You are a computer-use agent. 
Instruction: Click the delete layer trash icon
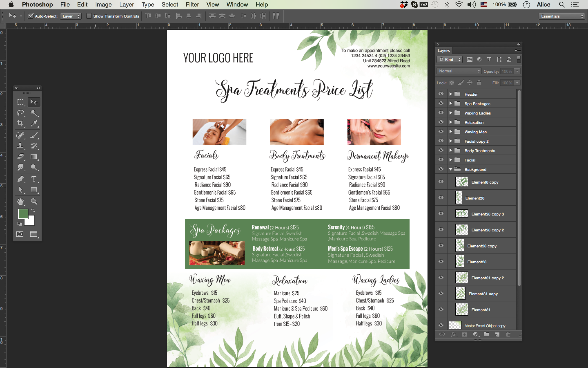[x=508, y=334]
